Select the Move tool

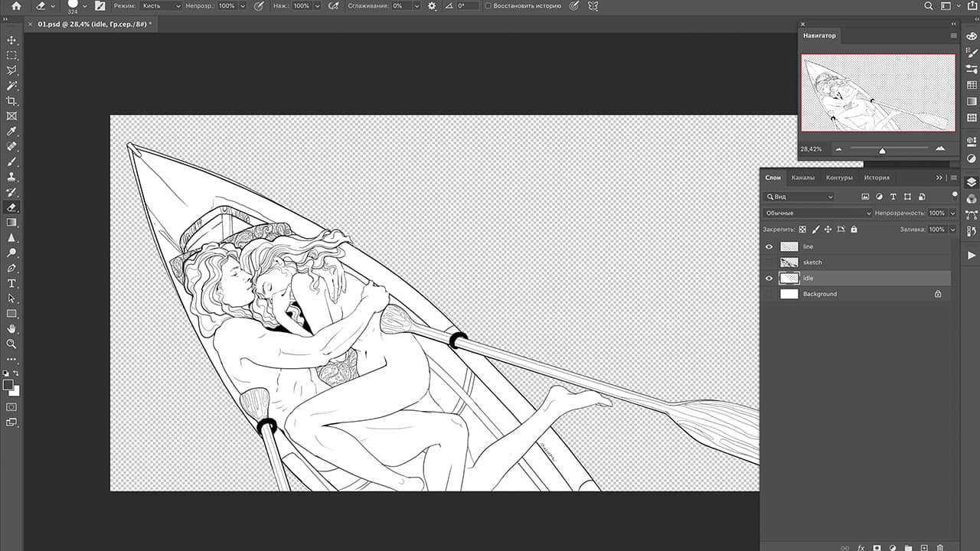pos(11,41)
